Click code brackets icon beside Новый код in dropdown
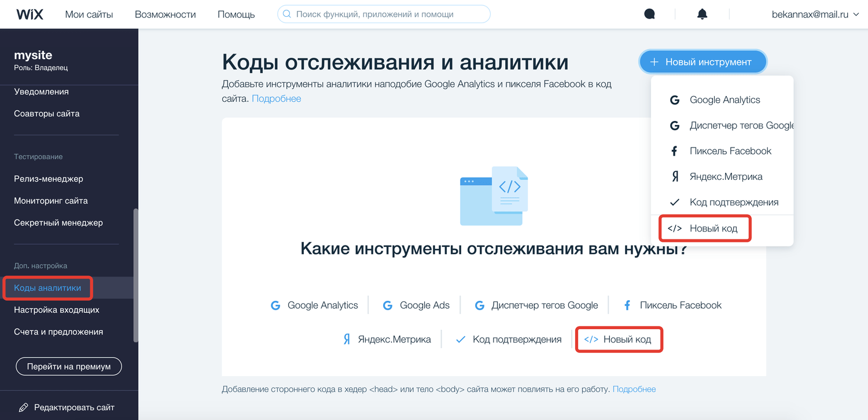This screenshot has width=868, height=420. coord(675,228)
